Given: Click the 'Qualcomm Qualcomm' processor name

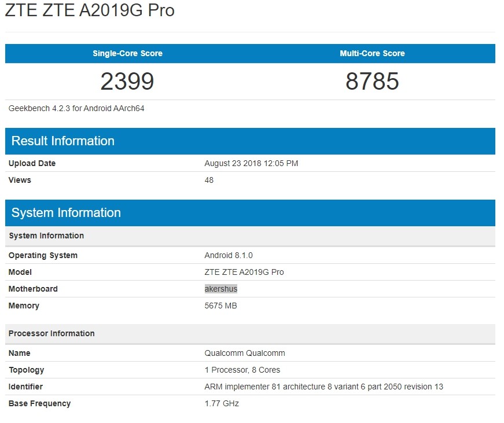Looking at the screenshot, I should 245,353.
